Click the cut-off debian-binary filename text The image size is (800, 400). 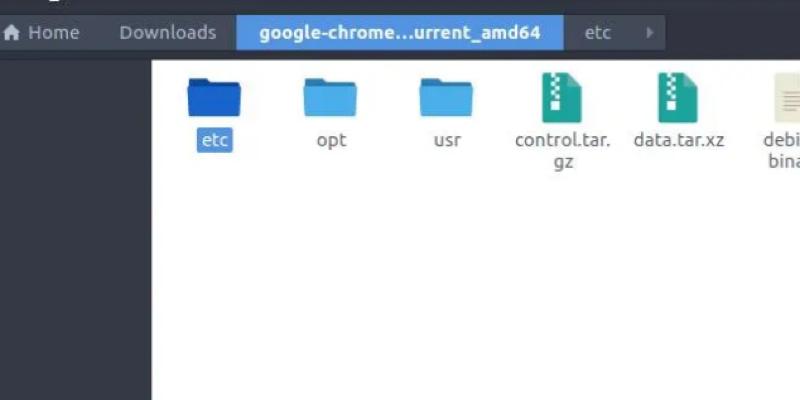[x=784, y=150]
